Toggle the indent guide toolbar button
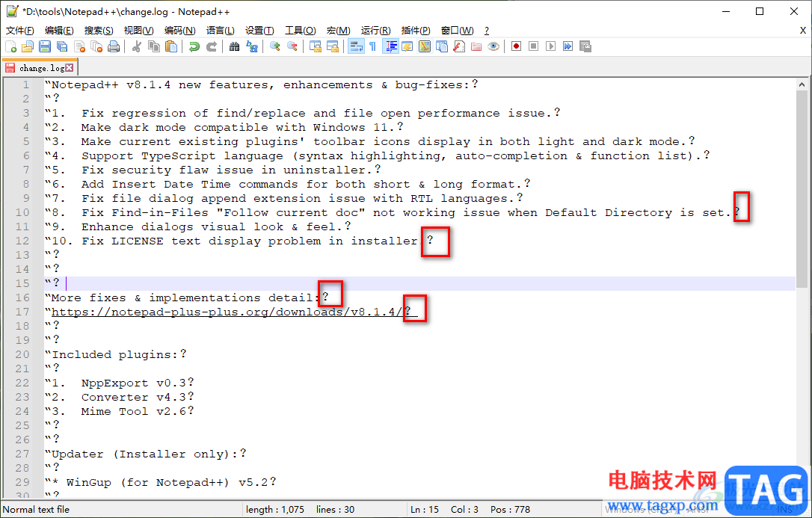Image resolution: width=812 pixels, height=518 pixels. click(390, 46)
